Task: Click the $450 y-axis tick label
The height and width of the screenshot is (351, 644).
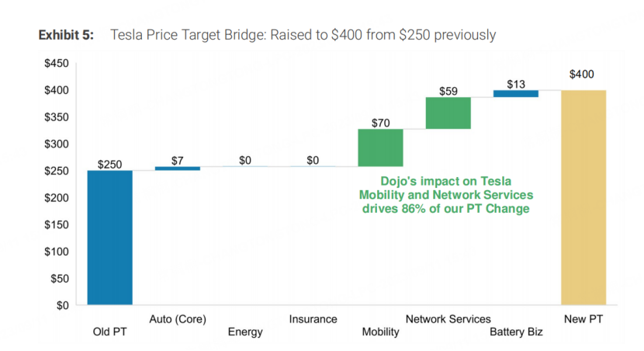Action: click(x=57, y=64)
